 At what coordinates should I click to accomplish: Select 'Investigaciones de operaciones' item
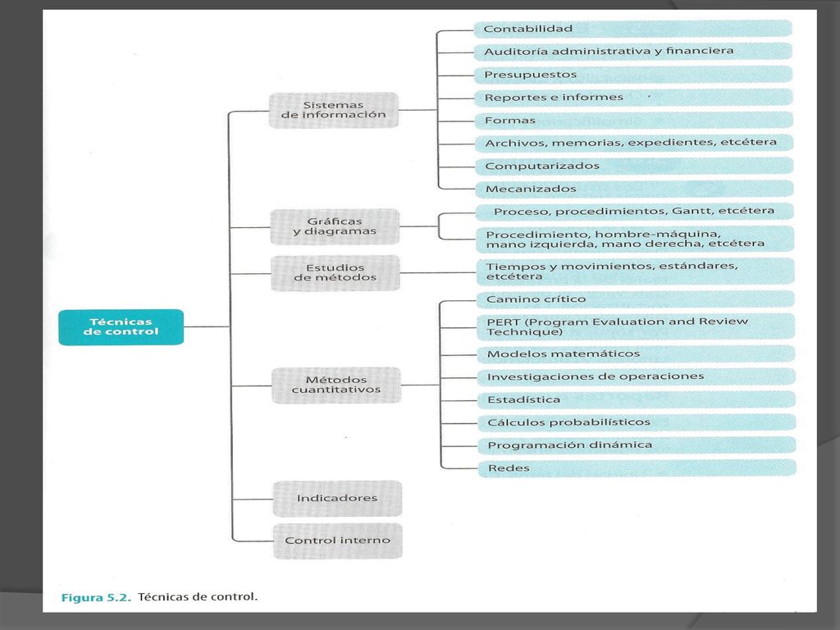(x=636, y=377)
